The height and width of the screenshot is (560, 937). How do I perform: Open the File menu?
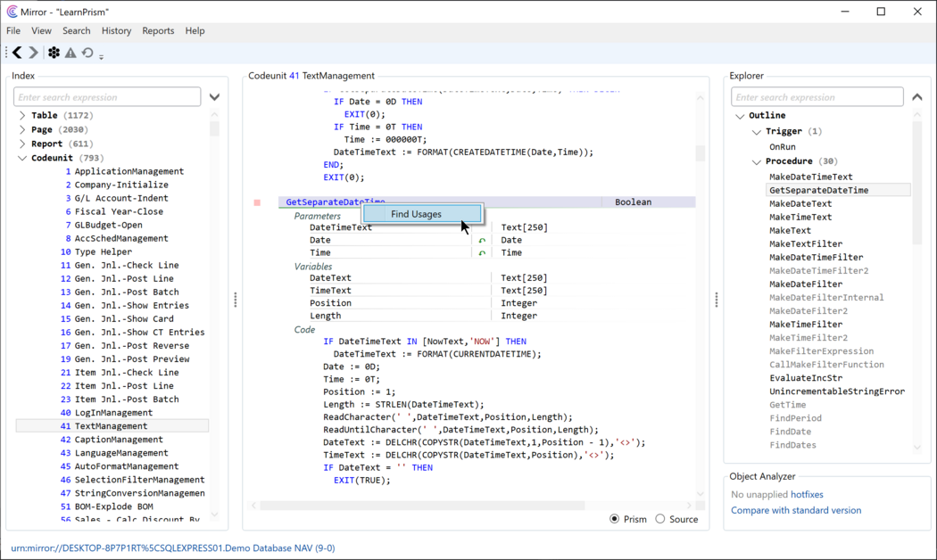pos(13,30)
